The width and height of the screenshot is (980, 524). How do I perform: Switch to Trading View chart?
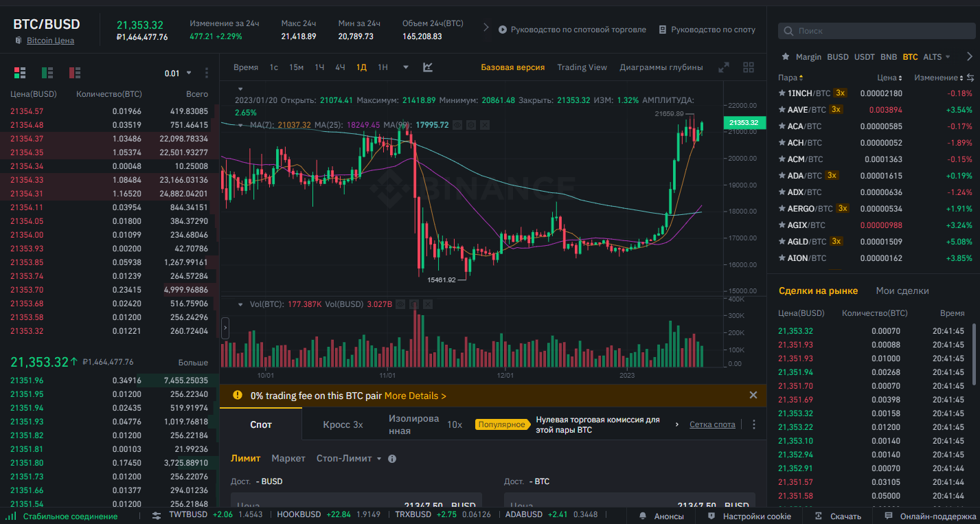(582, 67)
